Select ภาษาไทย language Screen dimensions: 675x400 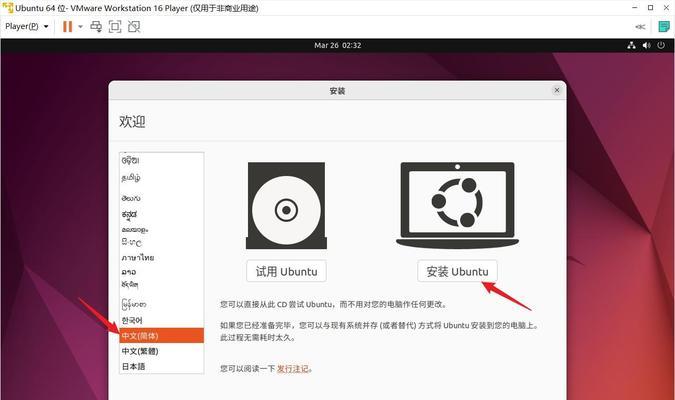(161, 258)
